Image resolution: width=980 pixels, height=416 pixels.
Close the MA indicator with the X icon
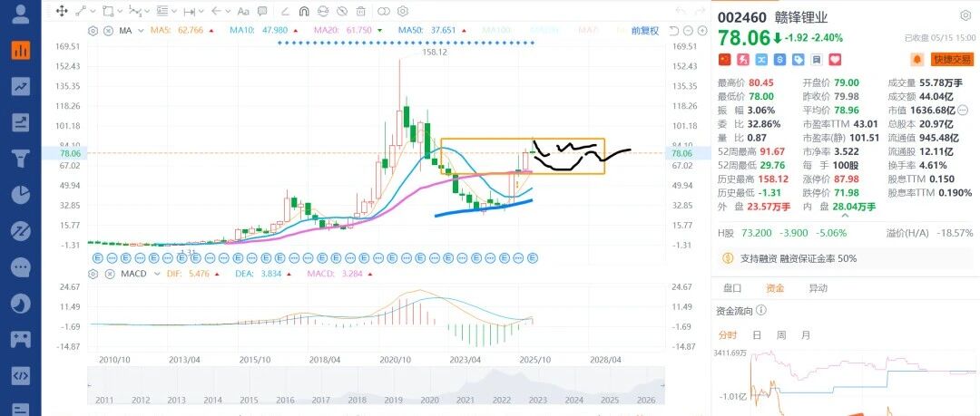point(109,31)
